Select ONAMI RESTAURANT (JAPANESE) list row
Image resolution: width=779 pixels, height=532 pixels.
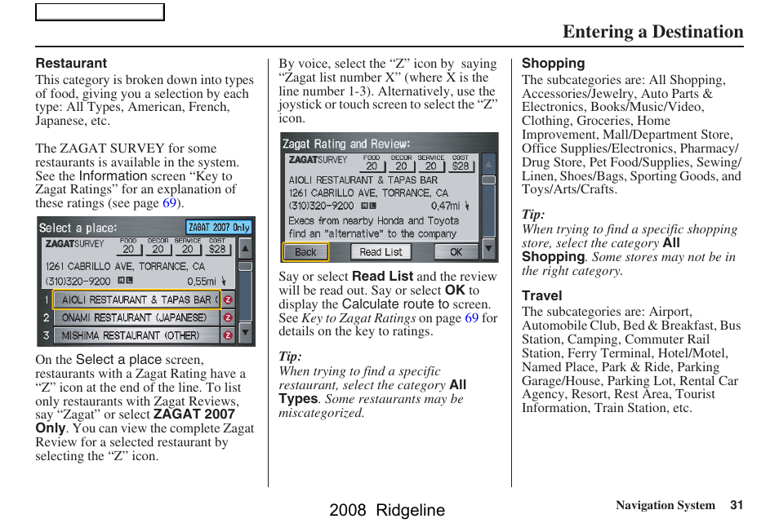(136, 317)
